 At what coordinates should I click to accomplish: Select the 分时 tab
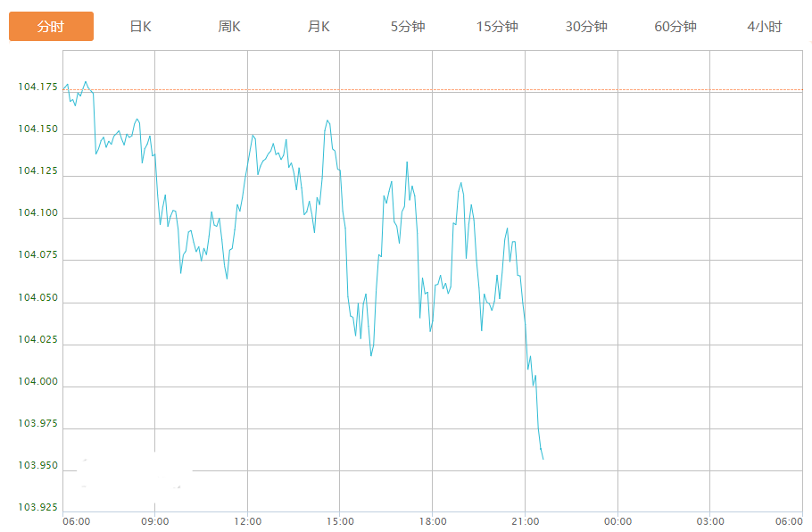click(x=51, y=27)
